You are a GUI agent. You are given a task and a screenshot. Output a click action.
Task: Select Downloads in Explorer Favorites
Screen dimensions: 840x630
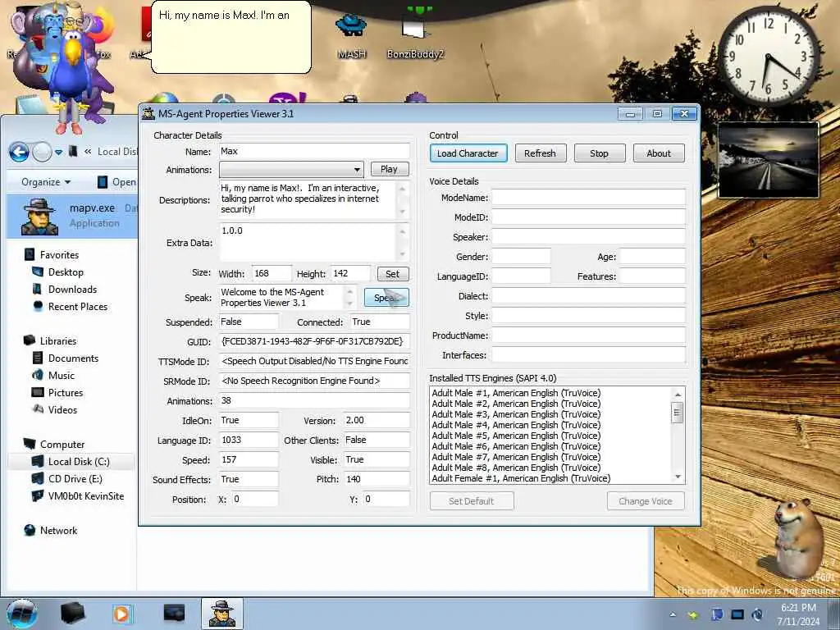point(72,290)
